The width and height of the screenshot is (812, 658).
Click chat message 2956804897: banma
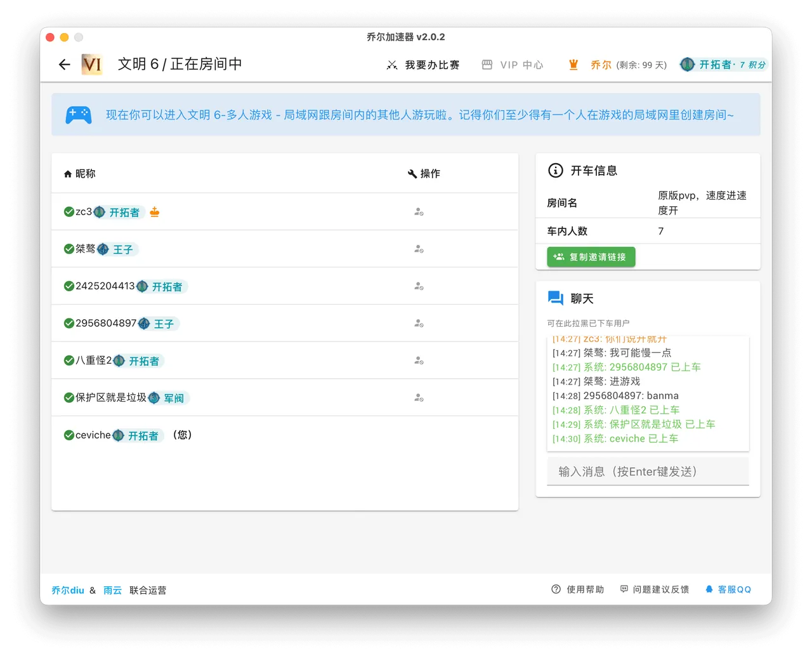coord(615,396)
